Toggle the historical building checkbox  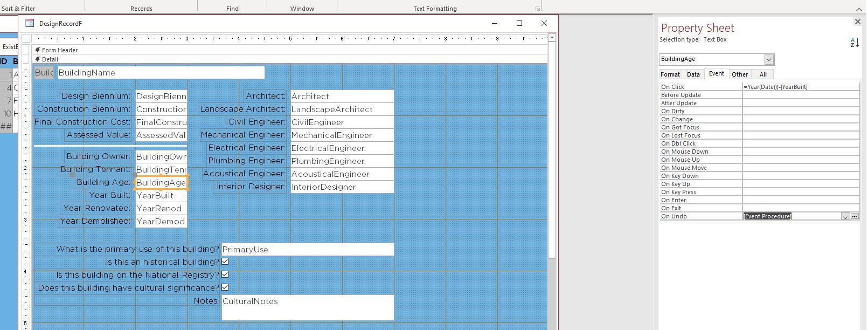point(225,262)
